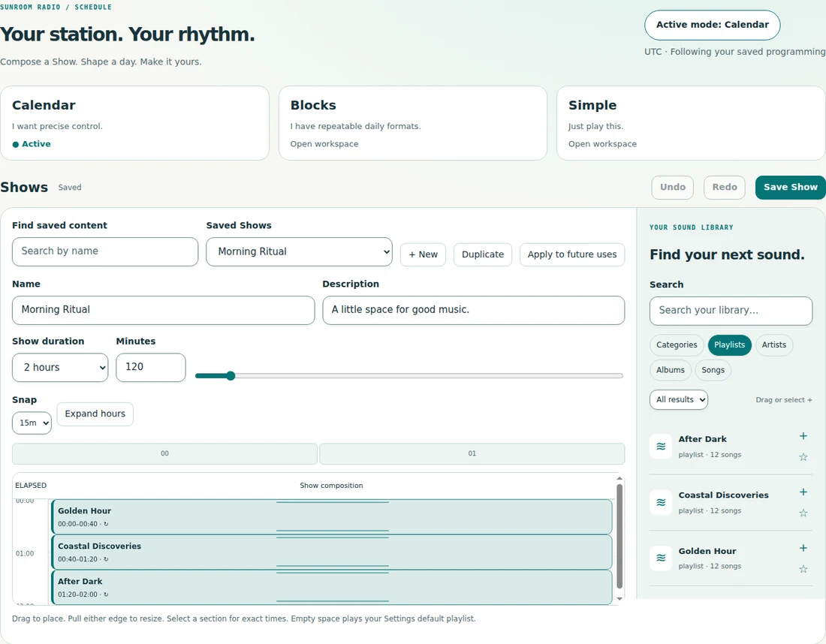Click the timeline vertical scrollbar thumb
This screenshot has width=826, height=644.
point(619,536)
